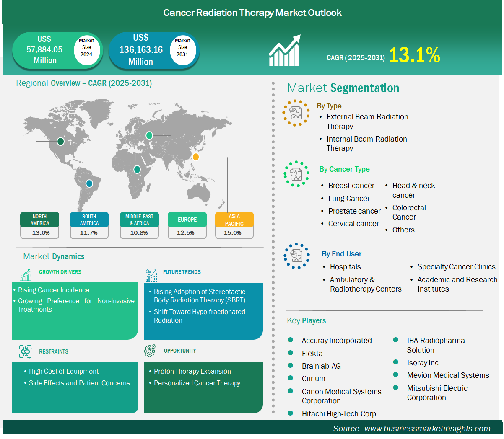Screen dimensions: 504x439
Task: Click 'Proton Therapy Expansion' text
Action: (x=192, y=371)
